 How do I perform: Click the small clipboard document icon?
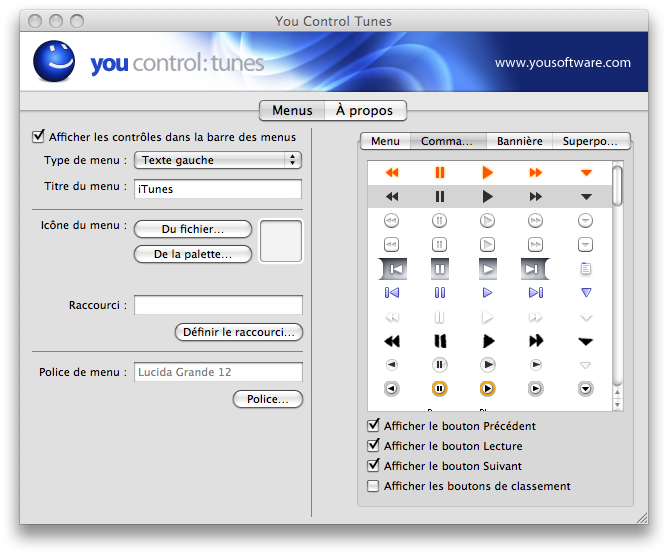pyautogui.click(x=586, y=268)
